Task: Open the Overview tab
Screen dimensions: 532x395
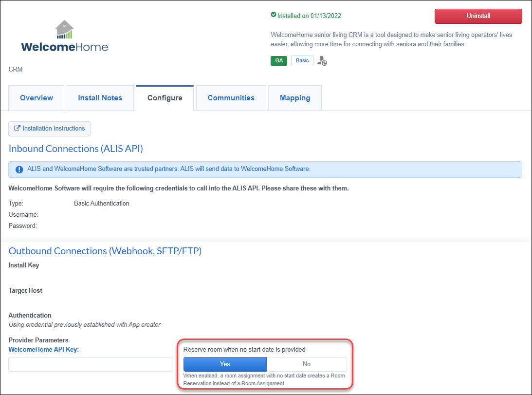Action: [x=37, y=98]
